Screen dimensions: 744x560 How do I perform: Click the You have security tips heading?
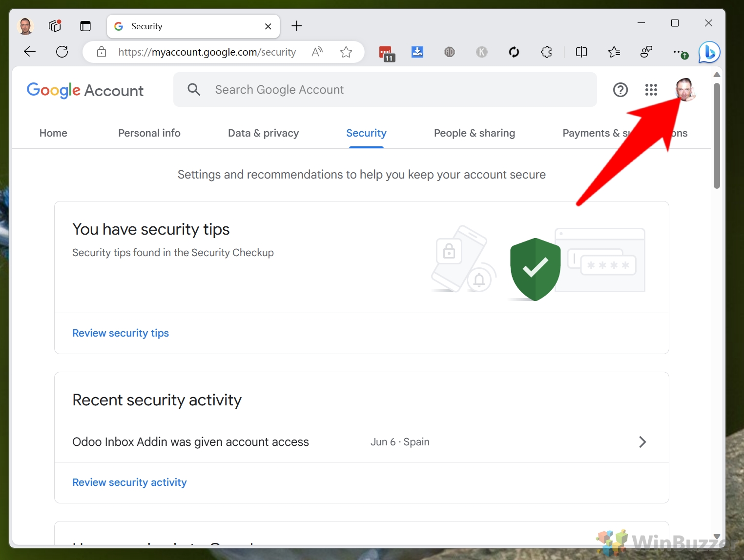[x=151, y=229]
